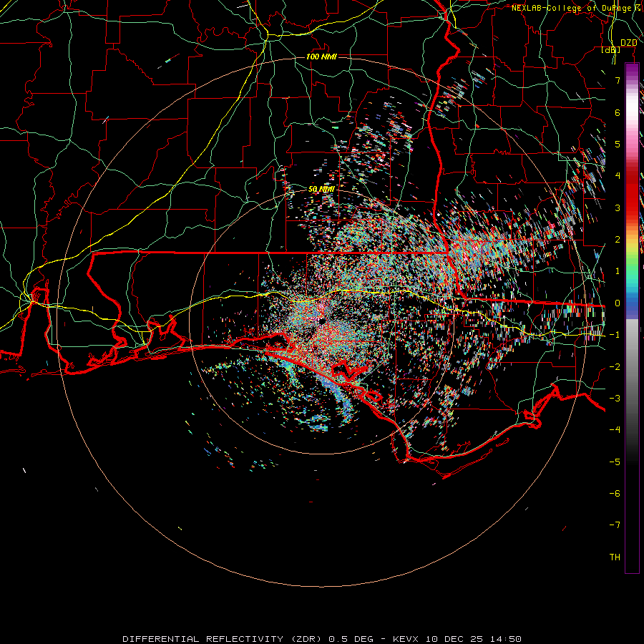Click the "-6" value on color scale
The width and height of the screenshot is (644, 644).
click(x=615, y=494)
